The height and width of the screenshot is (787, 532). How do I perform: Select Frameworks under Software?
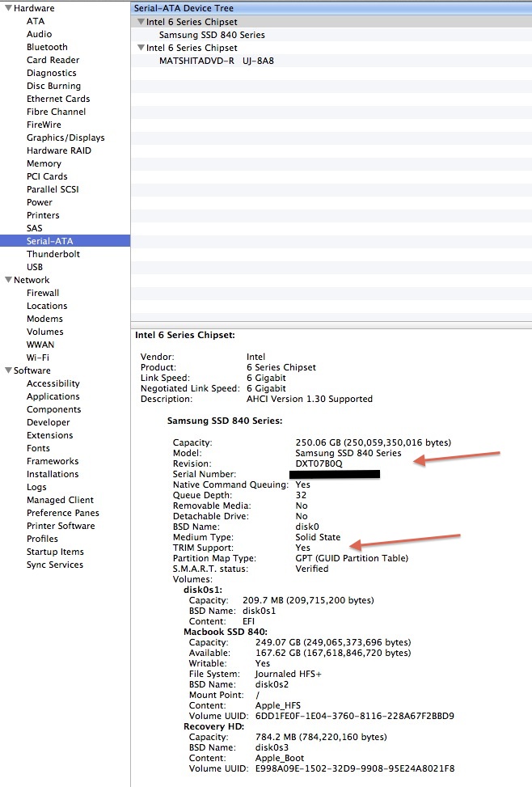click(x=53, y=461)
